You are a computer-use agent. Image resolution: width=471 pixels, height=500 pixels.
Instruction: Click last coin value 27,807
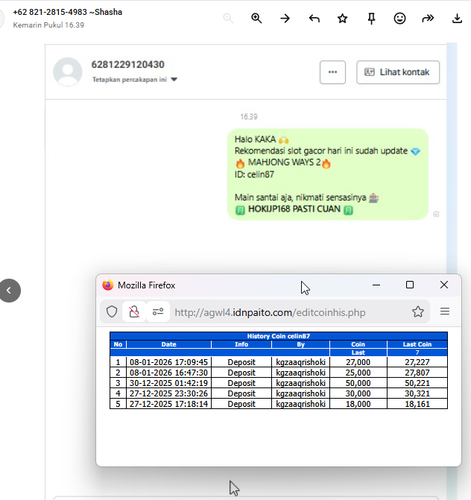pos(417,373)
